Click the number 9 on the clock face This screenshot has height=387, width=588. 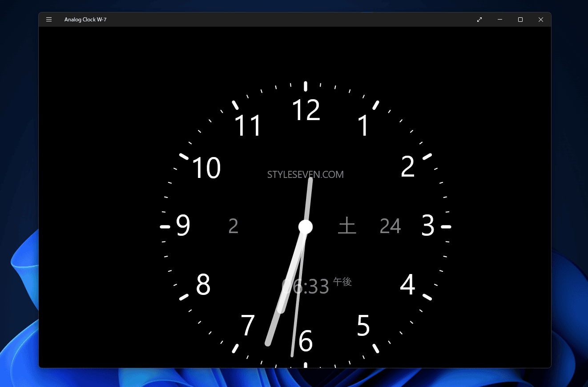[183, 226]
